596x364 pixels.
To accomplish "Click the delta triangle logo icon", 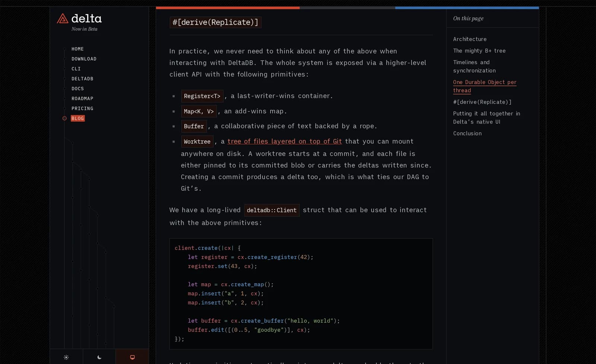I will (x=62, y=19).
